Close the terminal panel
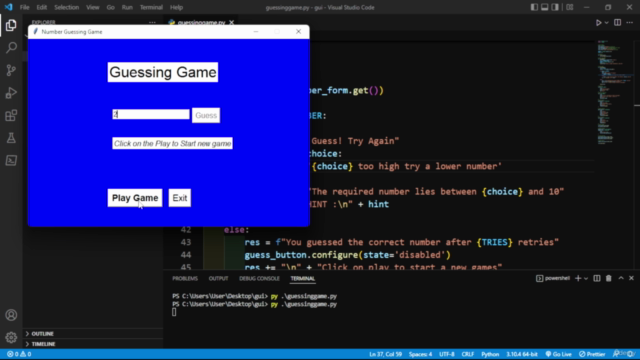Viewport: 640px width, 360px height. coord(631,278)
